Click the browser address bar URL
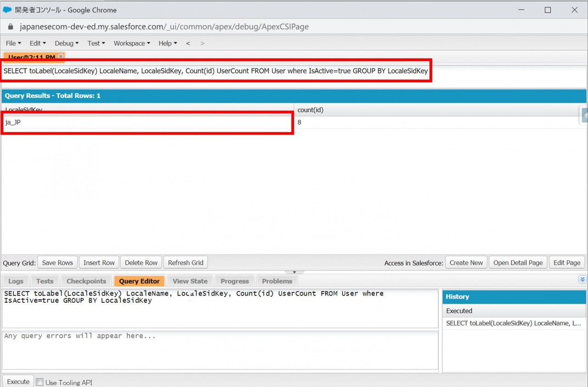Viewport: 588px width, 387px height. pos(164,27)
